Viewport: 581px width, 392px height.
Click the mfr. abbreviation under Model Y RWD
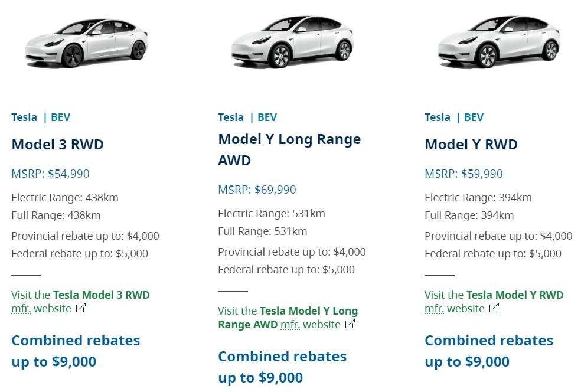click(x=434, y=308)
